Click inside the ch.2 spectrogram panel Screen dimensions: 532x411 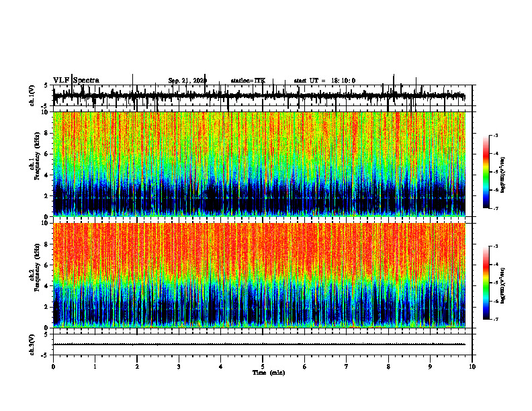[259, 275]
